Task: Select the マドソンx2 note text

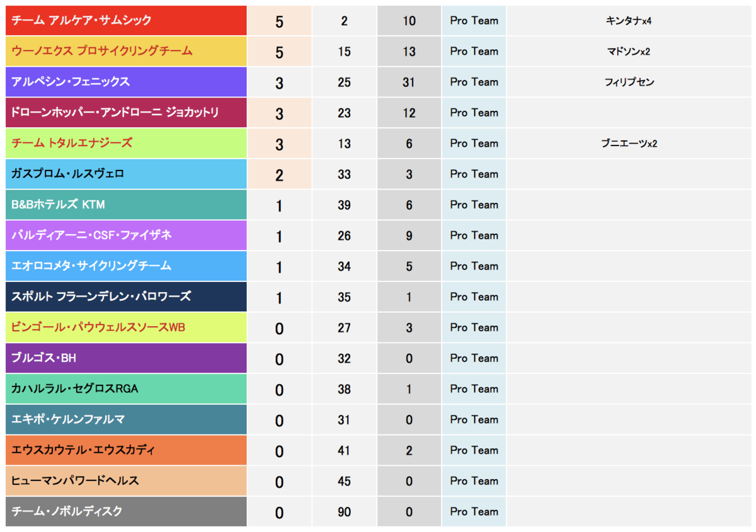Action: 628,52
